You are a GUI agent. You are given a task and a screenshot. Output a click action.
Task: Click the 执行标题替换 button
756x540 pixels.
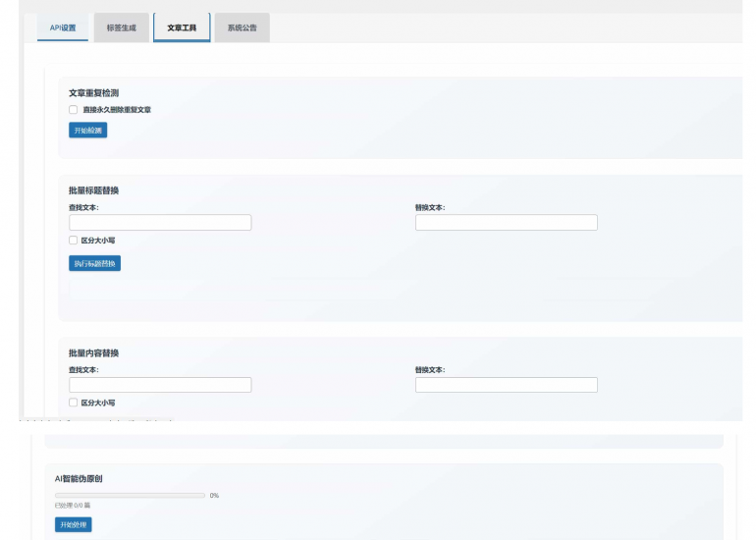94,263
